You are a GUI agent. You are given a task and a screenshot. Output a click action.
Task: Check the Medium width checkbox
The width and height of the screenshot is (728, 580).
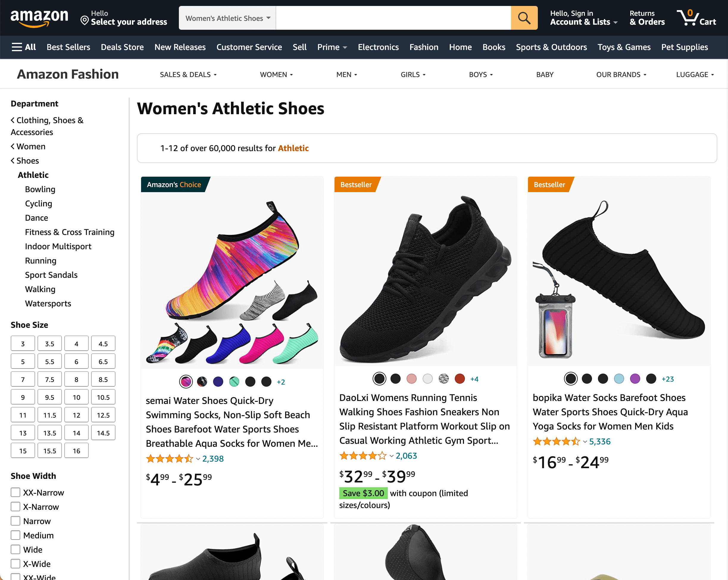click(x=15, y=535)
